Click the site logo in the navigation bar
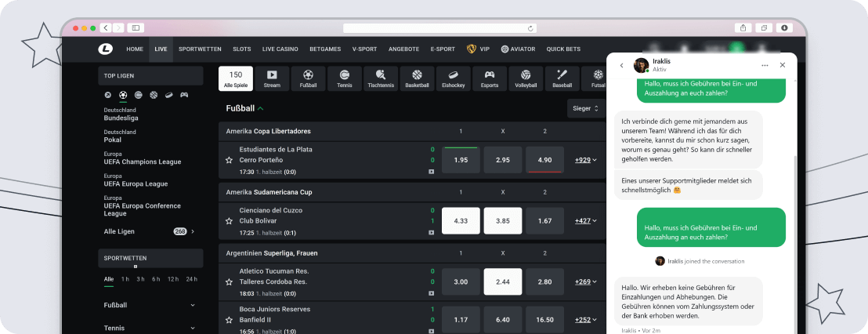The width and height of the screenshot is (868, 334). point(105,49)
